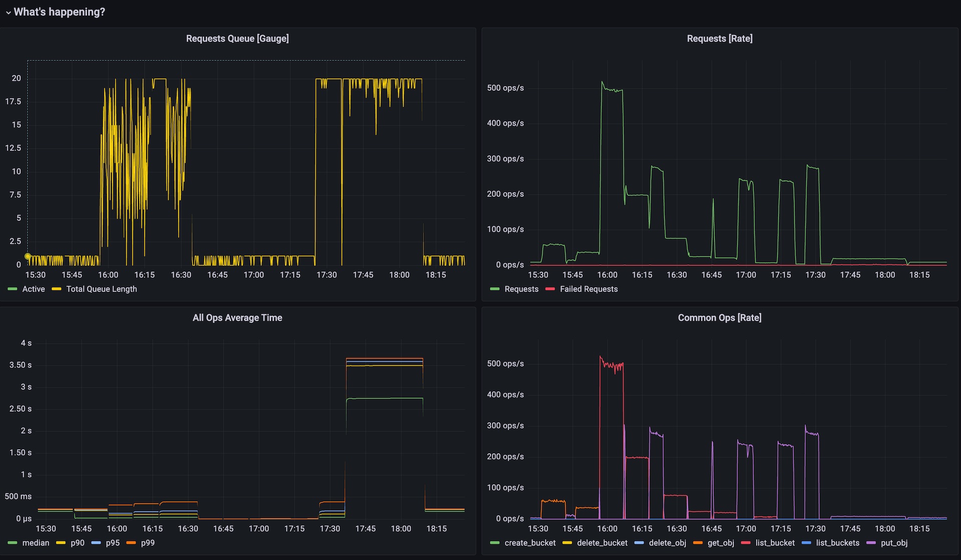Select the delete_obj legend entry
The height and width of the screenshot is (560, 961).
[x=667, y=543]
